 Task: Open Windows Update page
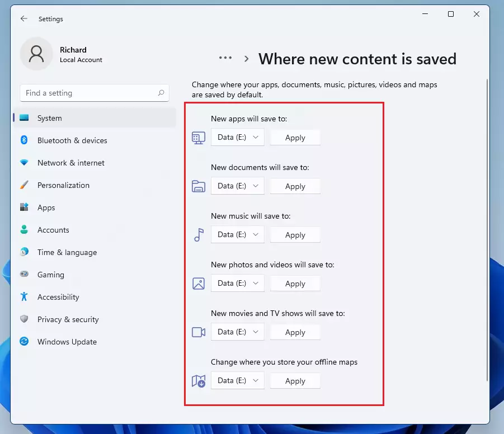click(x=95, y=341)
